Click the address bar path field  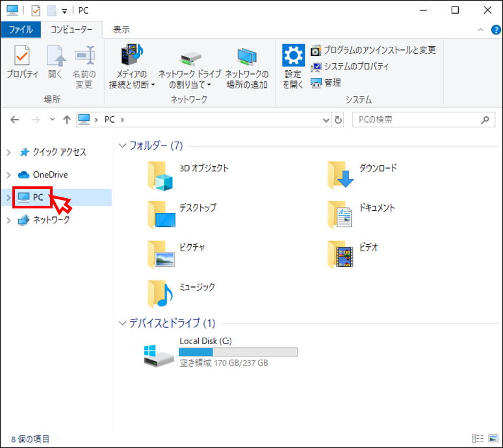pyautogui.click(x=203, y=120)
